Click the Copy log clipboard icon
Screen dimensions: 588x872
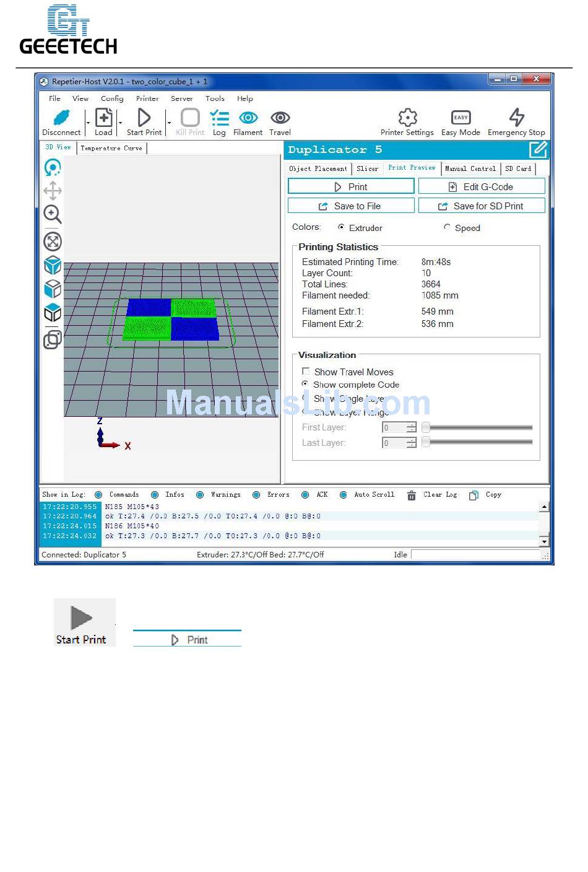[x=474, y=495]
